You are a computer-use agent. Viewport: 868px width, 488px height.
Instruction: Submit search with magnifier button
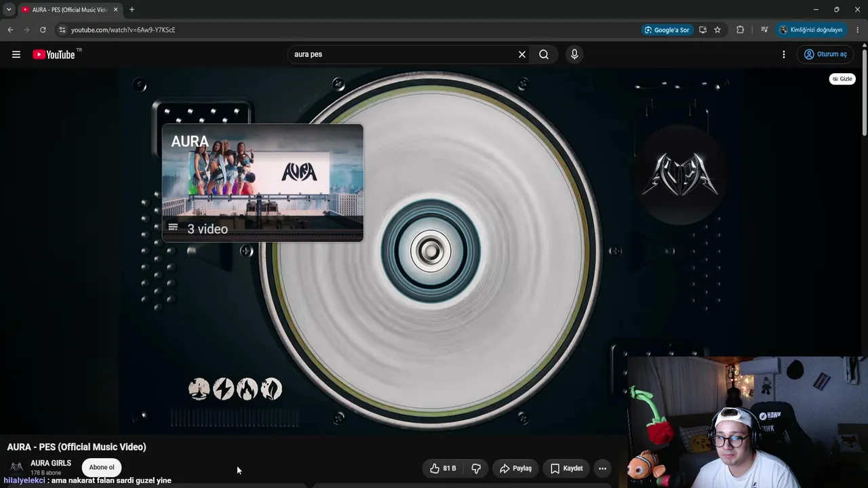pos(544,54)
